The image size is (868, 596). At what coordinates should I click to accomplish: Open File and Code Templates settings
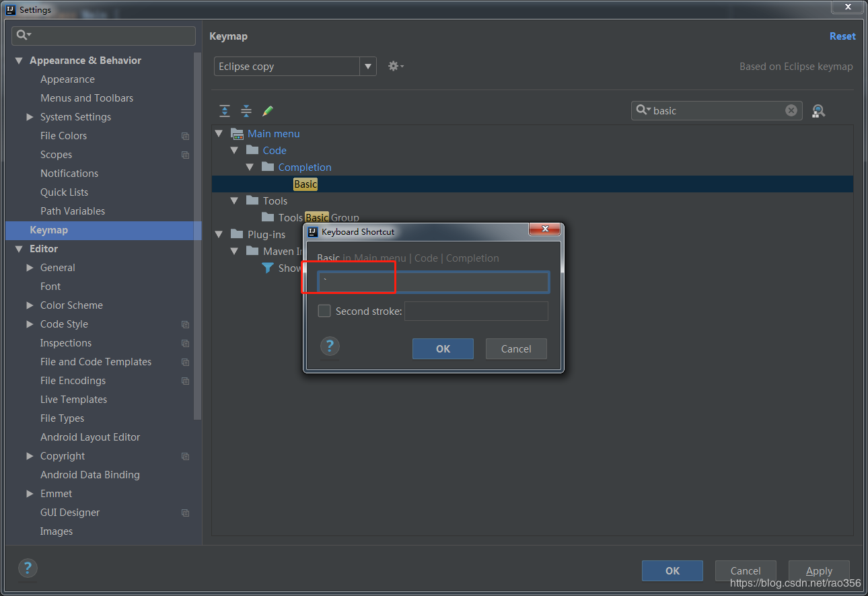click(96, 362)
